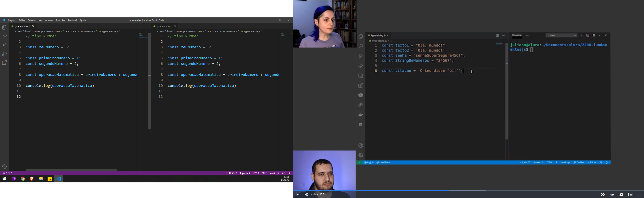
Task: Select TERMINAL panel tab in video
Action: coord(517,35)
